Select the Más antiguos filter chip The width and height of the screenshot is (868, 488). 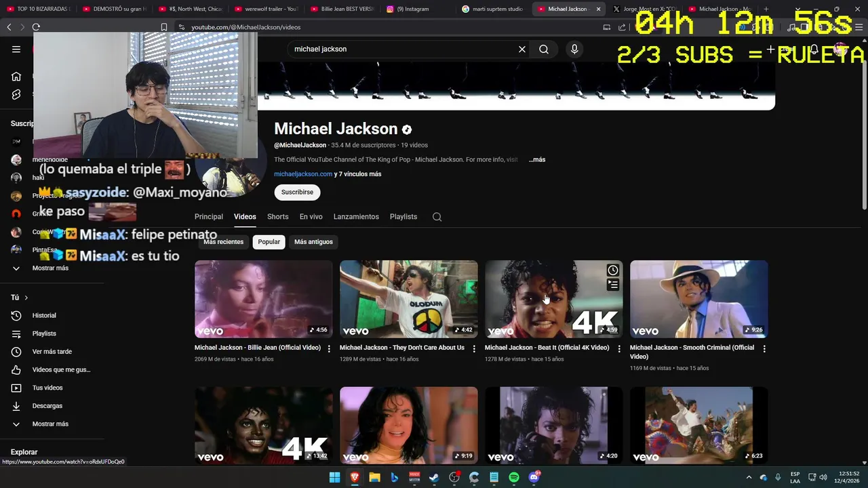313,242
